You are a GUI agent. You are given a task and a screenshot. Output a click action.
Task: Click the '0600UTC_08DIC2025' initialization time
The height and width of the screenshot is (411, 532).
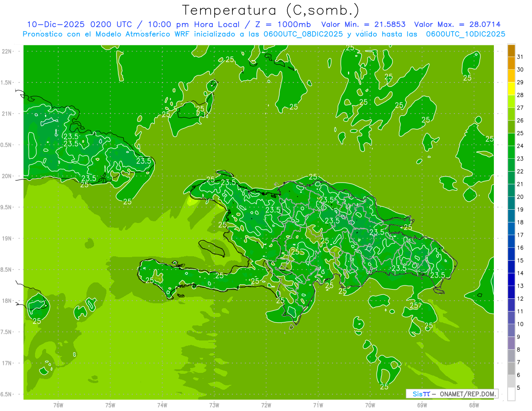(x=303, y=34)
